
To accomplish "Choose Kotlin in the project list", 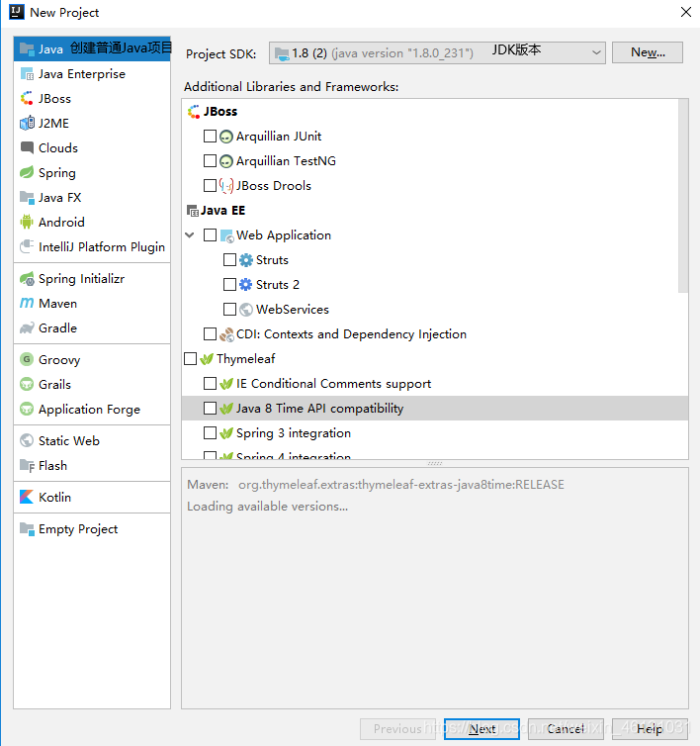I will (x=92, y=498).
